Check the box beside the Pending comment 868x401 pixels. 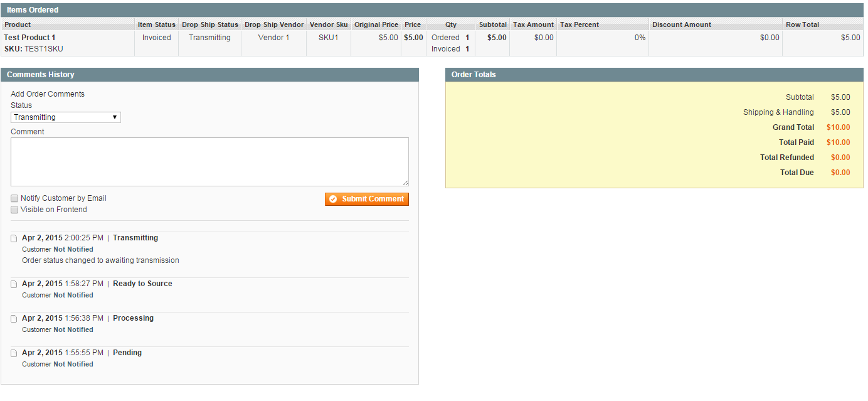[x=14, y=353]
